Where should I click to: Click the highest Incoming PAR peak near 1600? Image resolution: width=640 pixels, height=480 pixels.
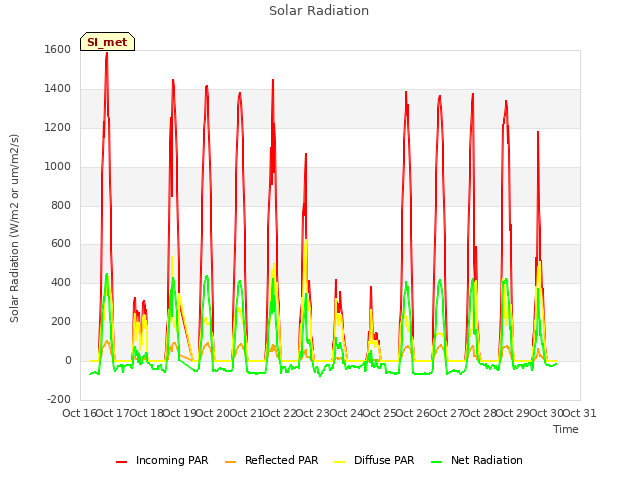(107, 54)
